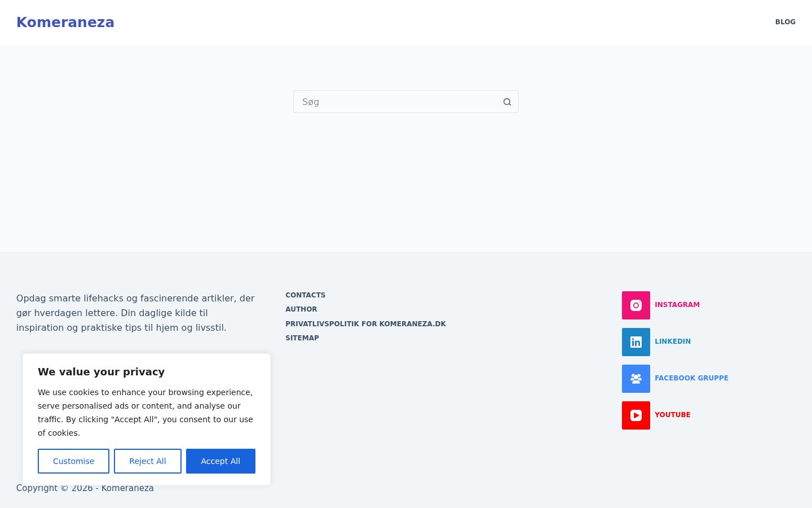Click the copyright Komeraneza footer text
This screenshot has width=812, height=508.
pos(85,488)
